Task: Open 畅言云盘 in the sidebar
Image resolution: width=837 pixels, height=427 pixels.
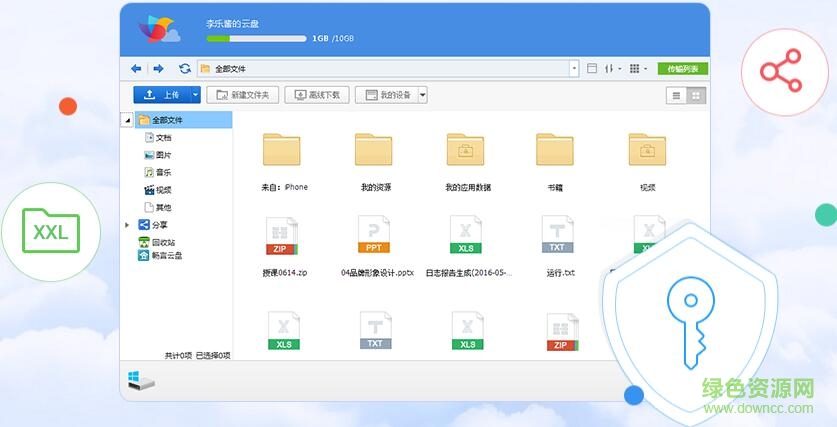Action: click(160, 255)
